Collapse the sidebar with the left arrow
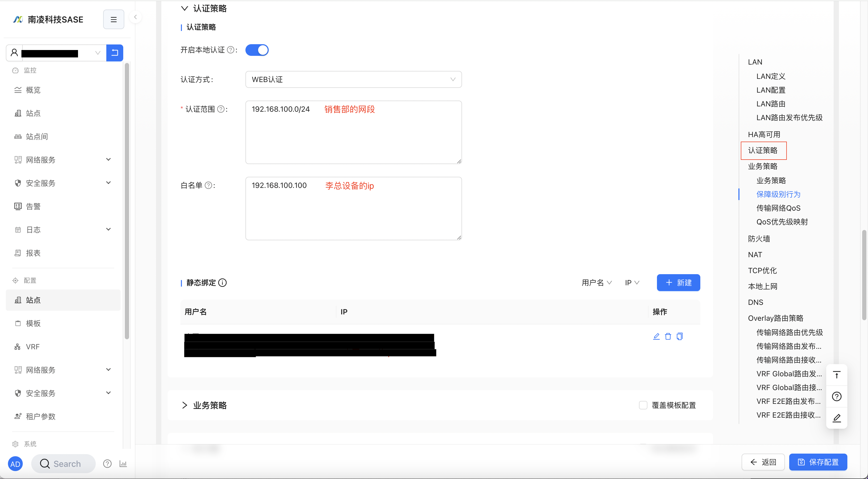The height and width of the screenshot is (479, 868). coord(135,17)
